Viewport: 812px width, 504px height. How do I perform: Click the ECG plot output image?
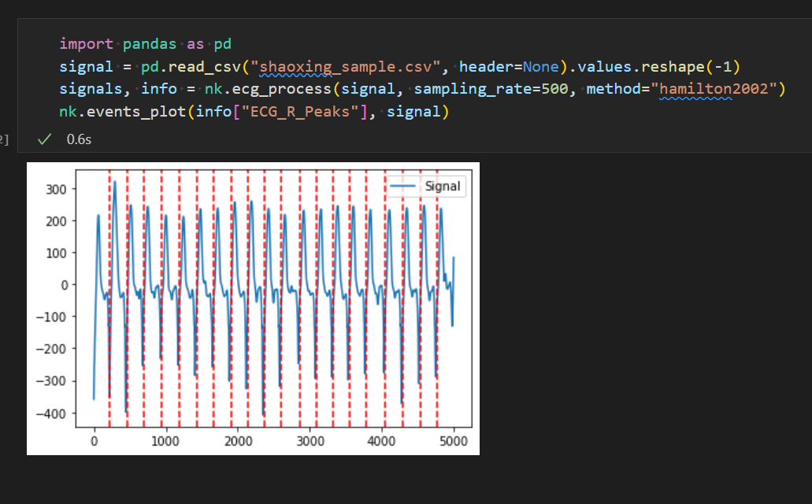[252, 307]
